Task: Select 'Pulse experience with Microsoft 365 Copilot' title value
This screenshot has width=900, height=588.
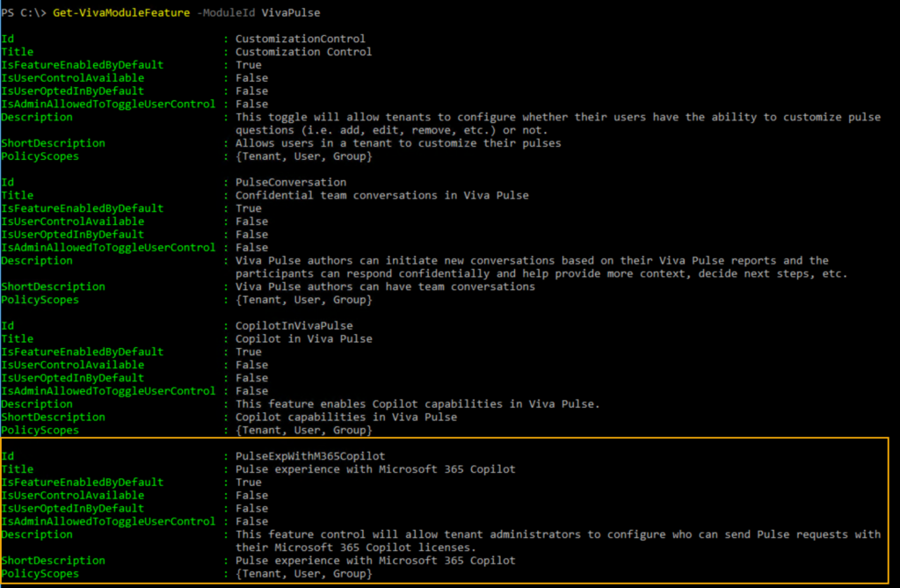Action: [375, 469]
